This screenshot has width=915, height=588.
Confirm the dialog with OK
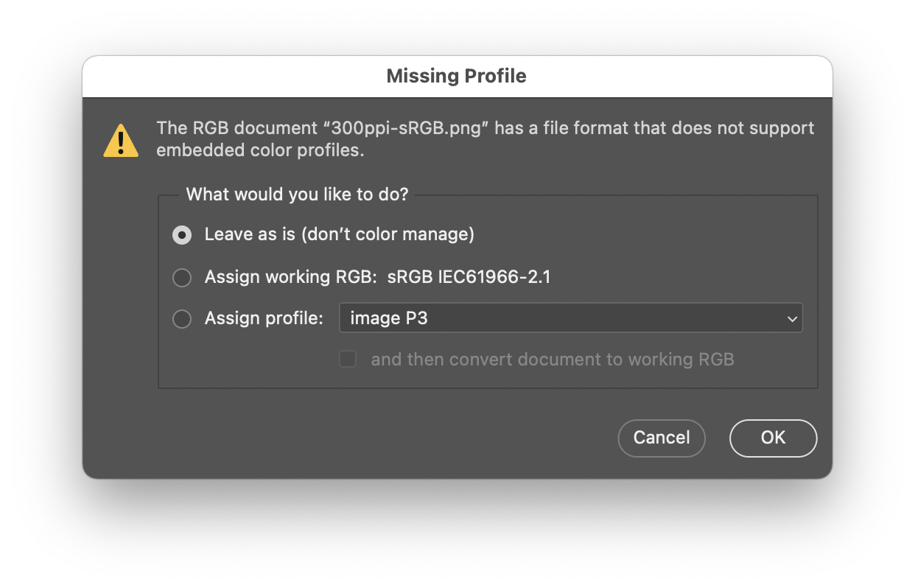[773, 438]
